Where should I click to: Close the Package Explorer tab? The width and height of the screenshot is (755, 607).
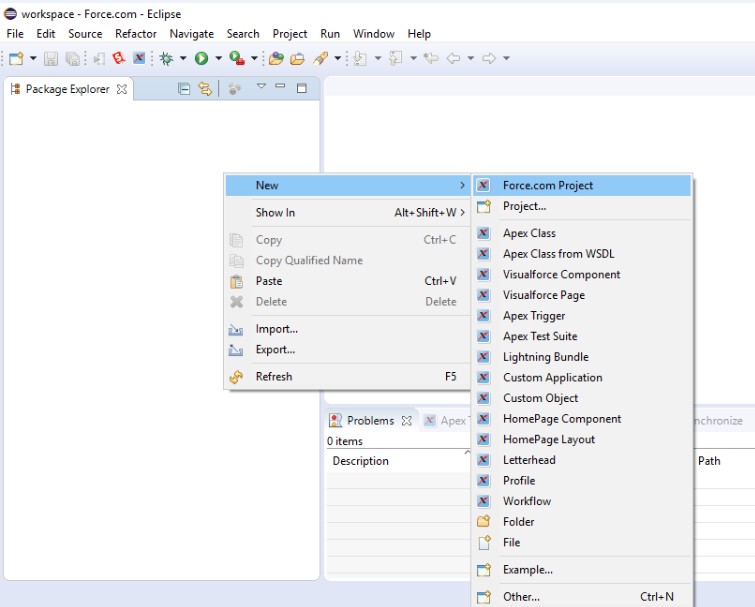[x=122, y=89]
